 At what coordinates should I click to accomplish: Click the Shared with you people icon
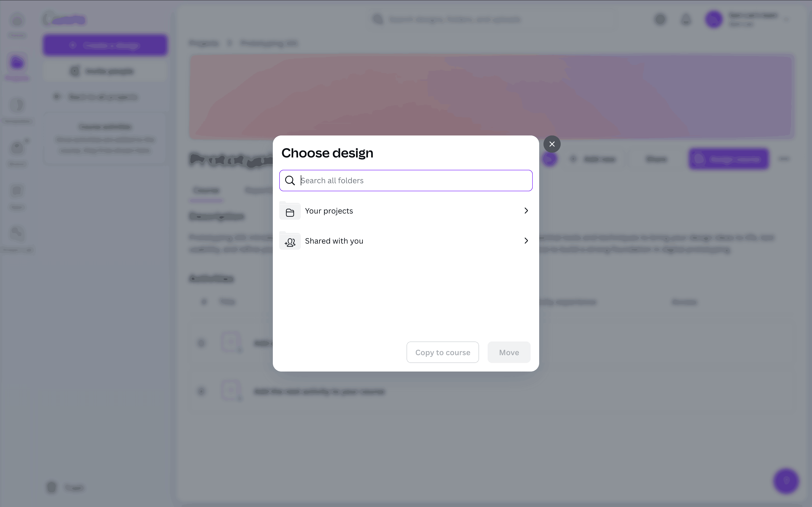pos(290,242)
